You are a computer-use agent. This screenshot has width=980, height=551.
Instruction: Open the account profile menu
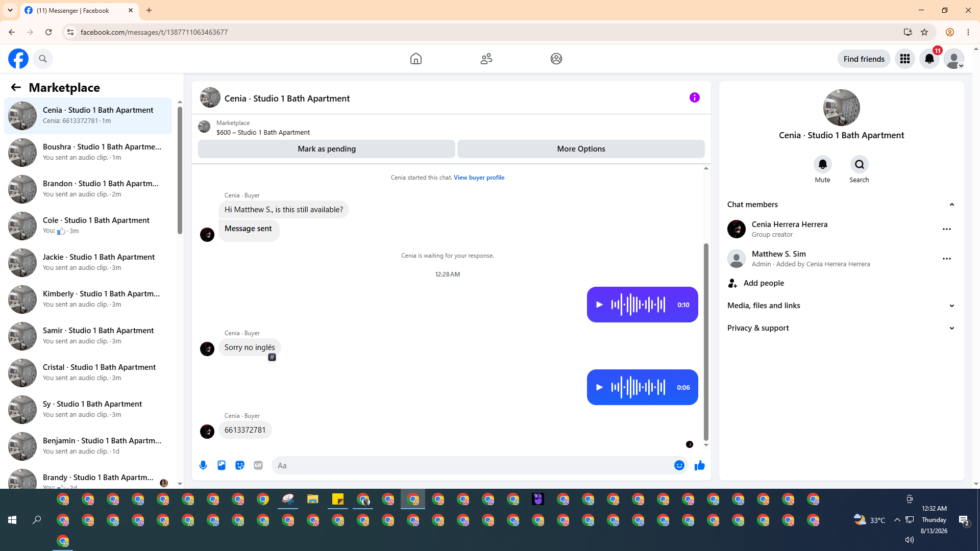[954, 59]
